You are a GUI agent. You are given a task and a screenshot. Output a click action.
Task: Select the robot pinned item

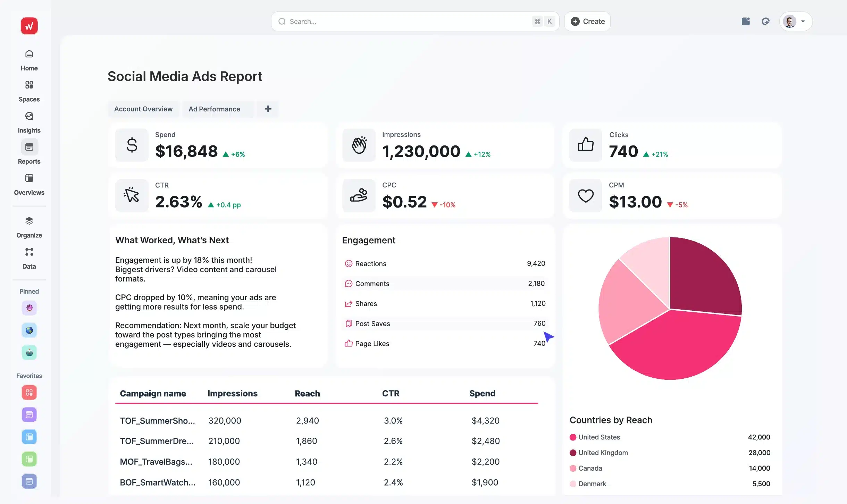click(x=29, y=352)
